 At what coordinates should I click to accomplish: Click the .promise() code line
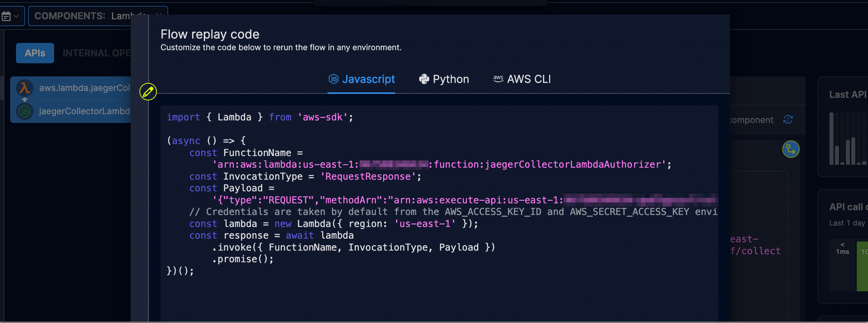click(243, 259)
